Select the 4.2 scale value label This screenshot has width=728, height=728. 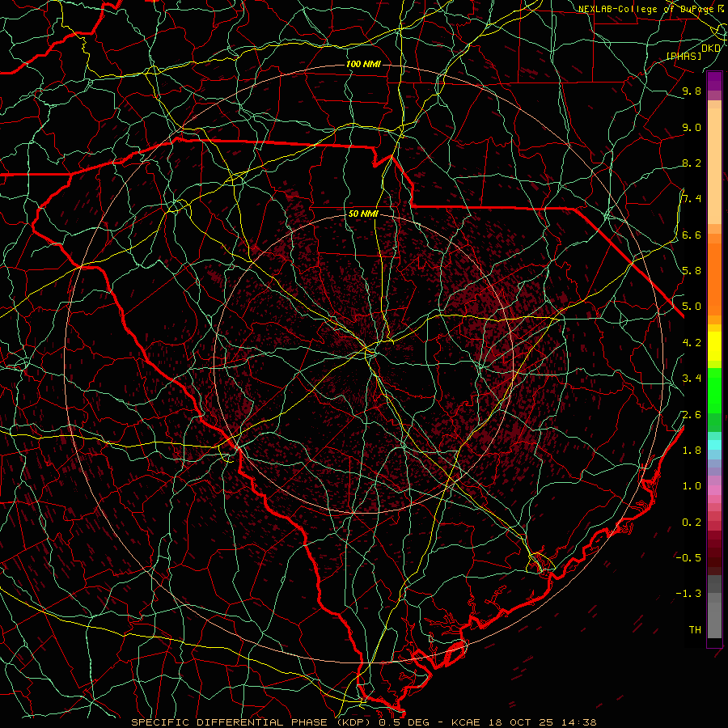pos(692,343)
